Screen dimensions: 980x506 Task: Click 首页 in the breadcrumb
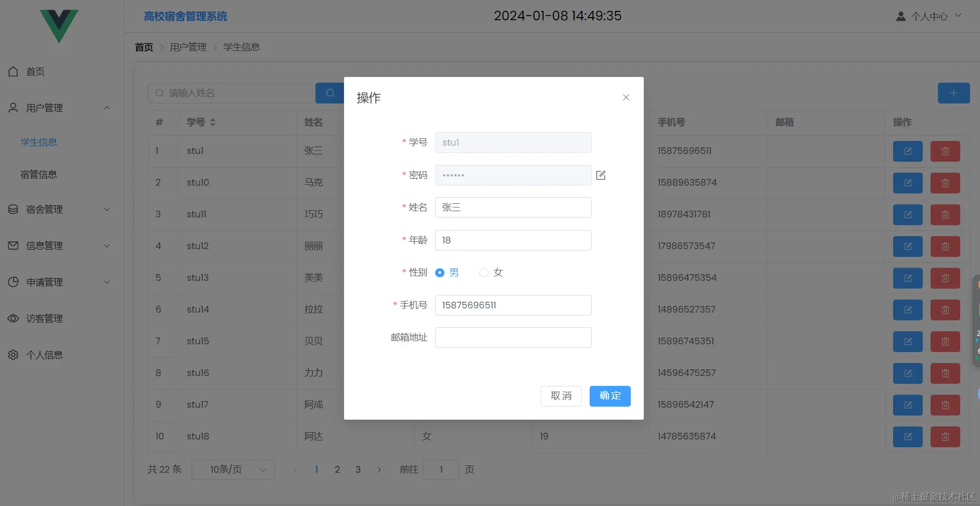pos(144,47)
